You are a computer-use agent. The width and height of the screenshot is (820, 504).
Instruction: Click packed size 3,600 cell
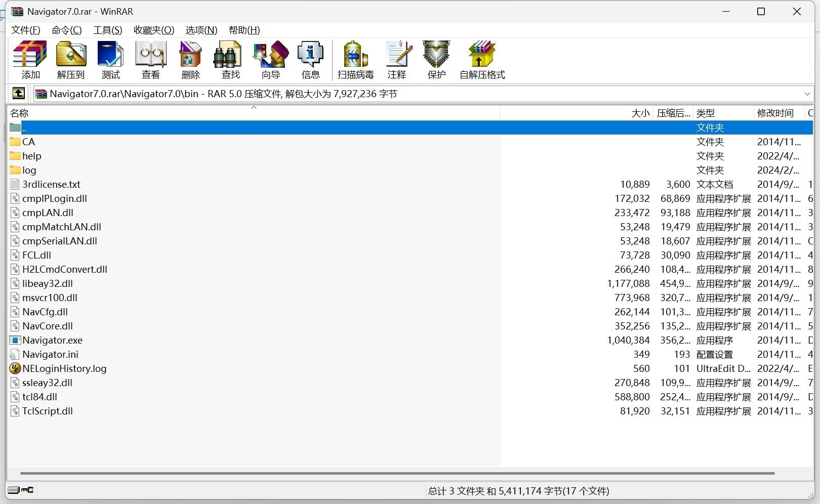pos(678,184)
